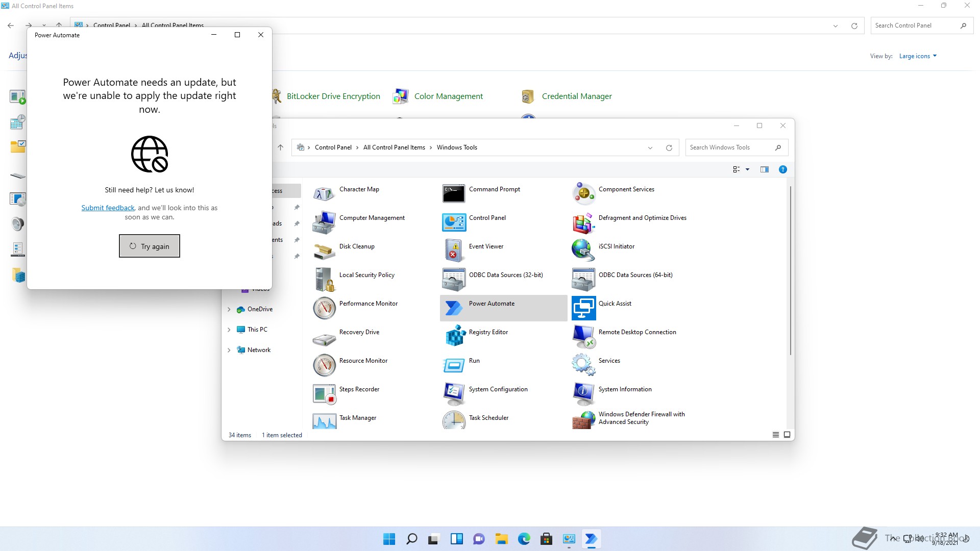Image resolution: width=980 pixels, height=551 pixels.
Task: Click All Control Panel Items breadcrumb in Windows Tools
Action: 394,147
